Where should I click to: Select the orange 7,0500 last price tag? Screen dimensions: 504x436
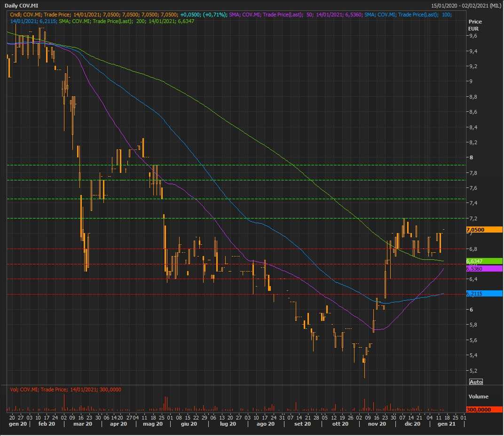pos(484,230)
